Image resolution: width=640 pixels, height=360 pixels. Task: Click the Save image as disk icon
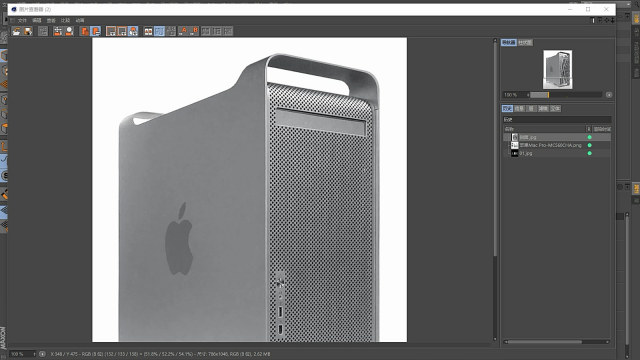point(28,31)
